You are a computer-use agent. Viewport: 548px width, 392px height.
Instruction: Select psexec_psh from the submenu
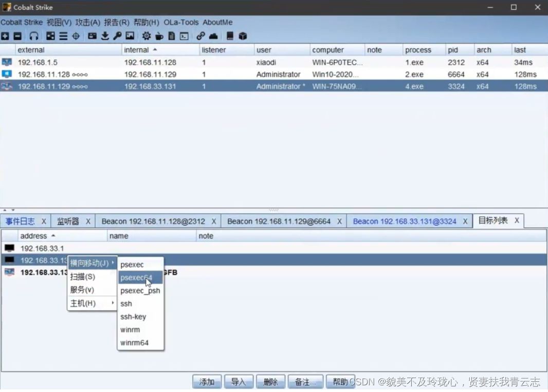[x=140, y=291]
